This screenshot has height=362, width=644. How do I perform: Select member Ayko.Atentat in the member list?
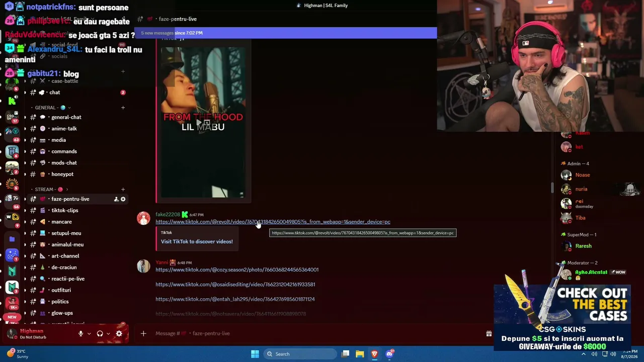[x=594, y=274]
